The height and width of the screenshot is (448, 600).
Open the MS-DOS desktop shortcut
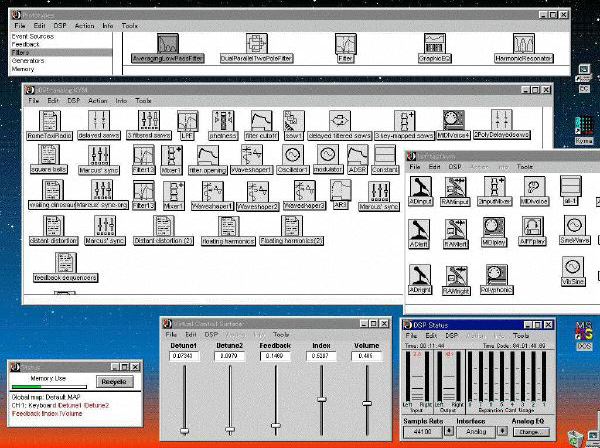click(x=584, y=336)
